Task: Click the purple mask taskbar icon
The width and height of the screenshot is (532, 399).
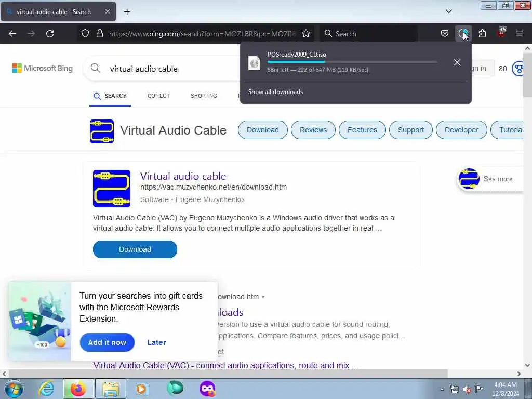Action: (207, 389)
